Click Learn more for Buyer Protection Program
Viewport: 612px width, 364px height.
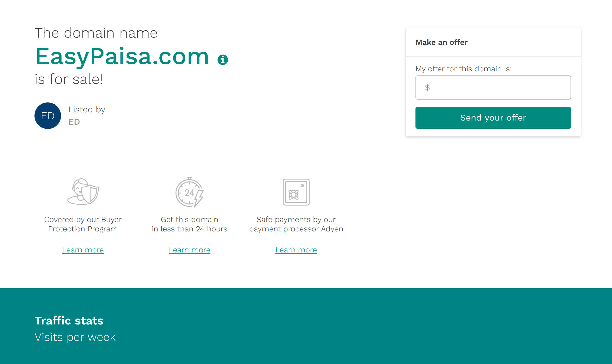coord(83,249)
